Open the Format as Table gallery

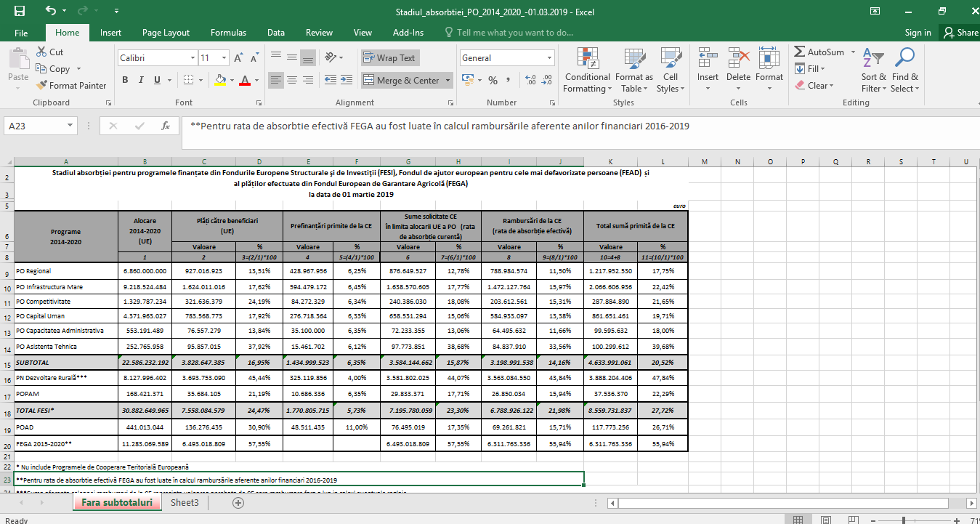634,70
